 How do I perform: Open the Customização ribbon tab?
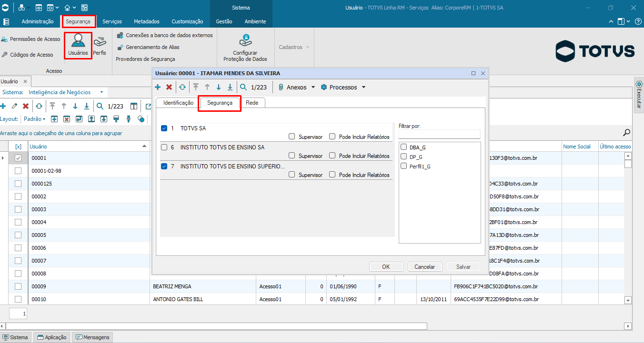click(187, 21)
